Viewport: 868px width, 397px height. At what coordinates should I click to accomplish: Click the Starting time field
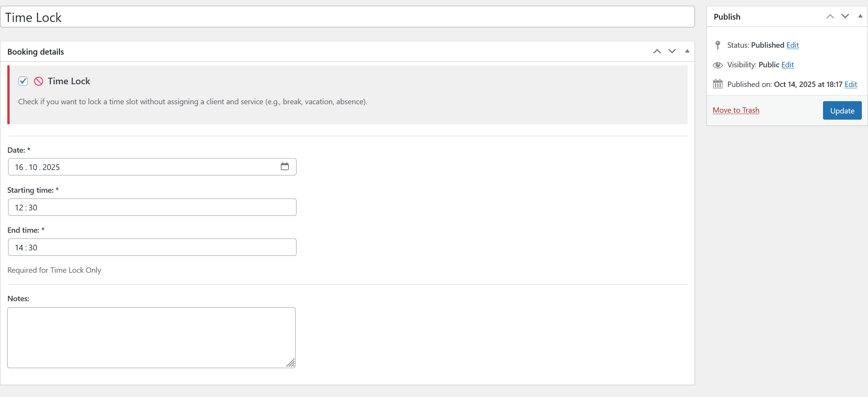click(152, 207)
